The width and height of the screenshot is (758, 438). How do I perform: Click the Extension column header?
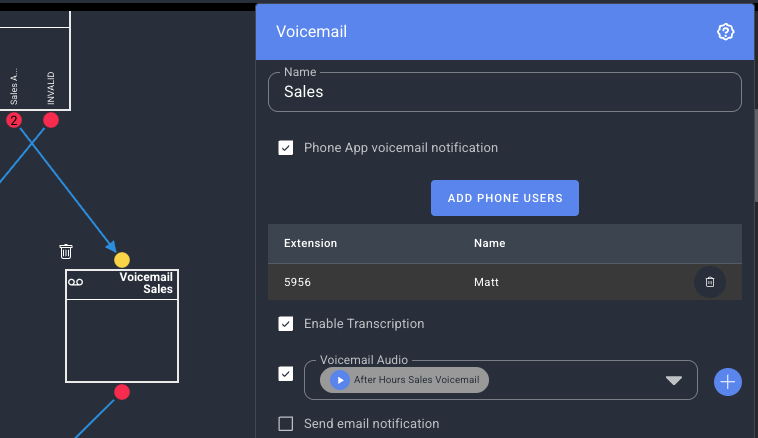[310, 243]
